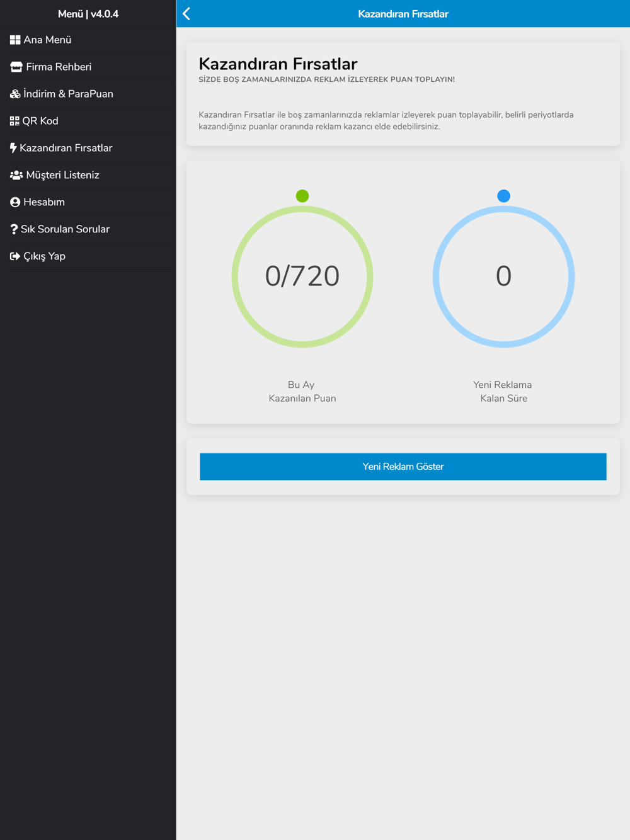Open Hesabım menu entry
This screenshot has width=630, height=840.
[x=88, y=202]
